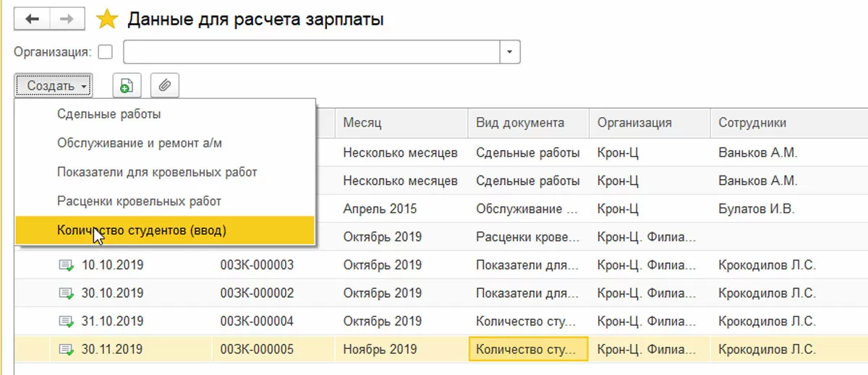Click into the Организация input field

click(x=312, y=52)
